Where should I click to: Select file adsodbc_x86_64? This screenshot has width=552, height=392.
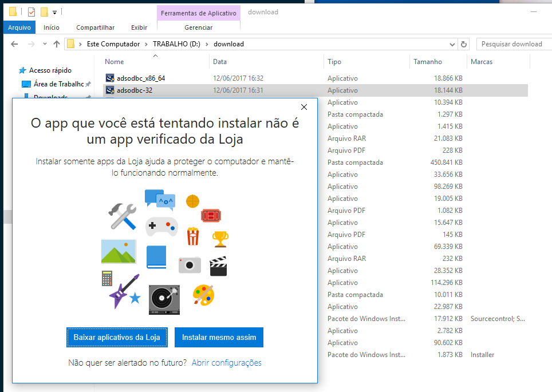click(141, 78)
